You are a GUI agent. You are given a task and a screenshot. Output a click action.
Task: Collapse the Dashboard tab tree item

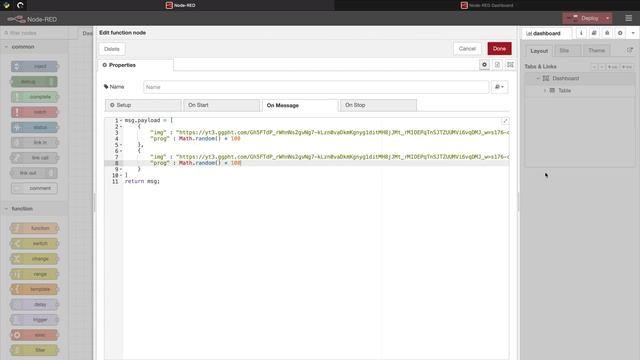point(538,78)
